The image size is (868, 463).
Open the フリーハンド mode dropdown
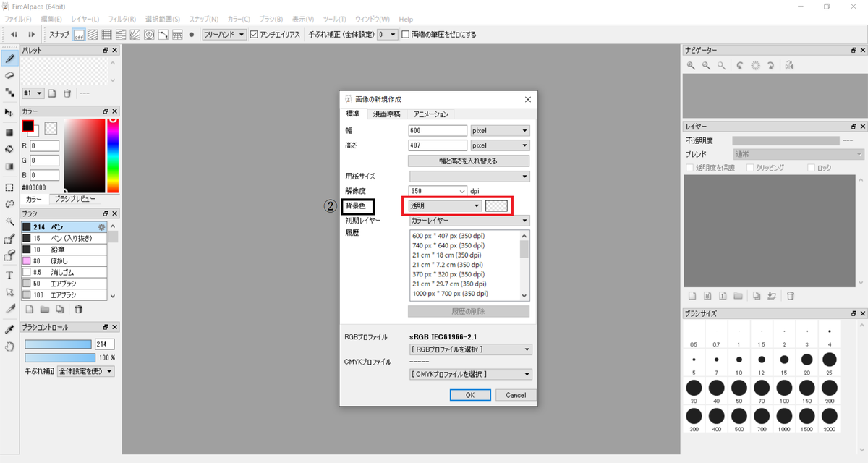pos(224,34)
